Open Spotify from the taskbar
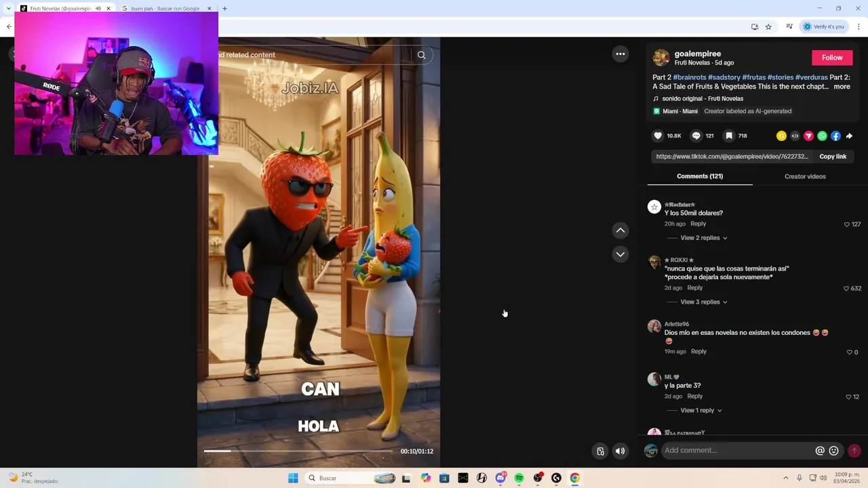 pyautogui.click(x=519, y=478)
